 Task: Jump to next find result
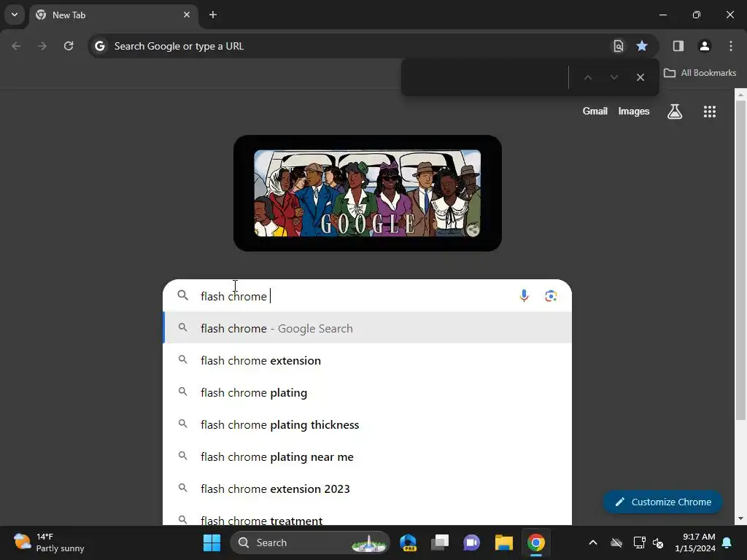coord(614,77)
